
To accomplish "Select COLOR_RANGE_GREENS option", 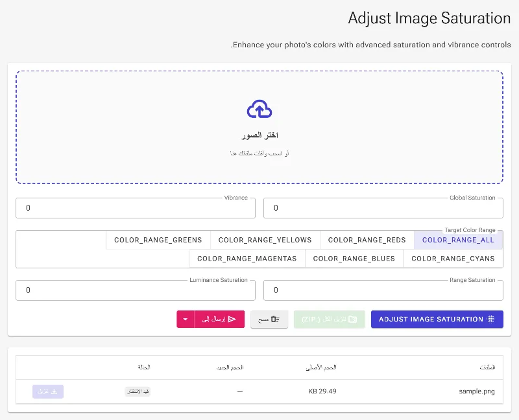I will 158,240.
